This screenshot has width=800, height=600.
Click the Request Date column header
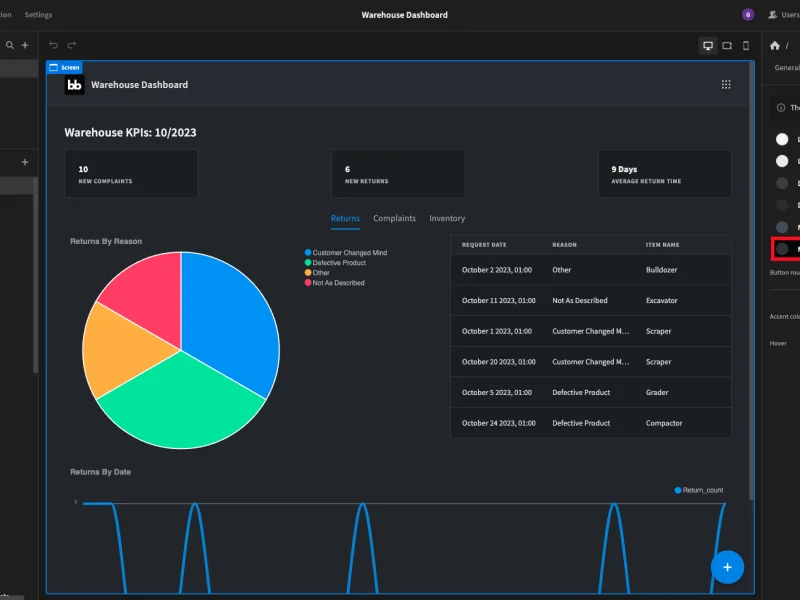(484, 244)
